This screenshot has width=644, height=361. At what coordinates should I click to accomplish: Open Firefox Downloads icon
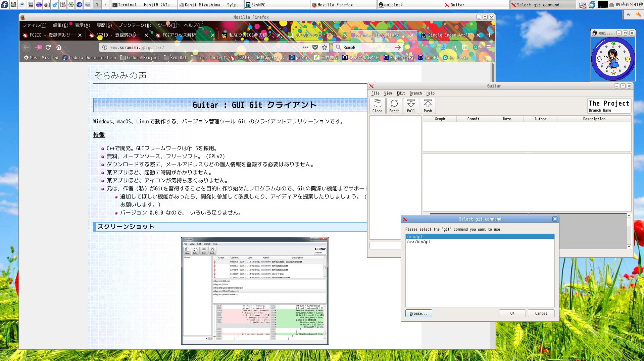[x=443, y=47]
